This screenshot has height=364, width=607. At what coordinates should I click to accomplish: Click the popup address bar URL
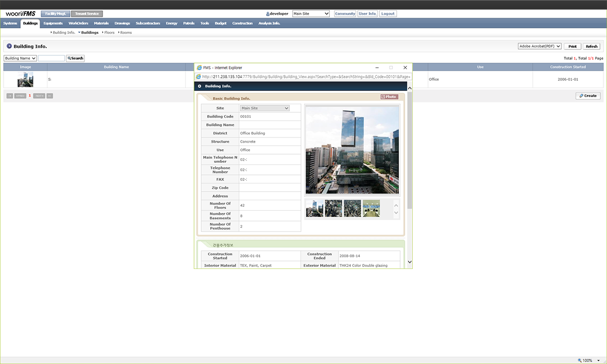tap(307, 76)
